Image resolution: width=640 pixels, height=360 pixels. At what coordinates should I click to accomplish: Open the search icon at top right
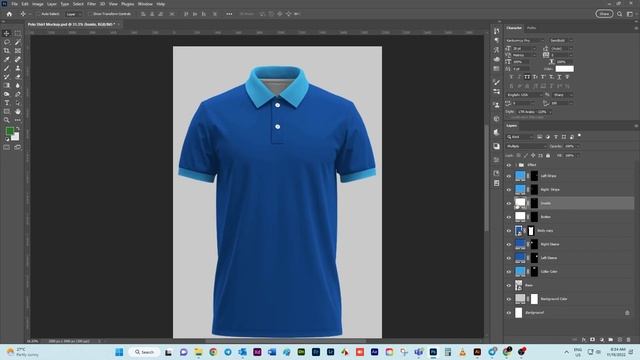(x=620, y=14)
